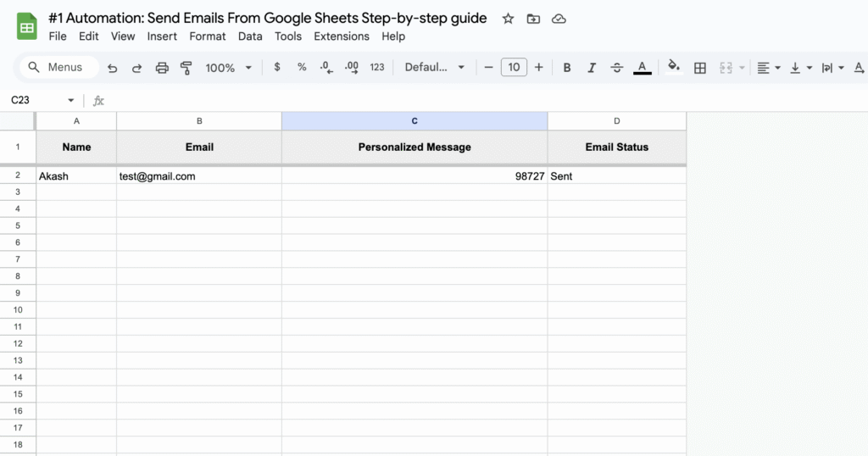This screenshot has width=868, height=456.
Task: Open the font family Default dropdown
Action: [435, 67]
